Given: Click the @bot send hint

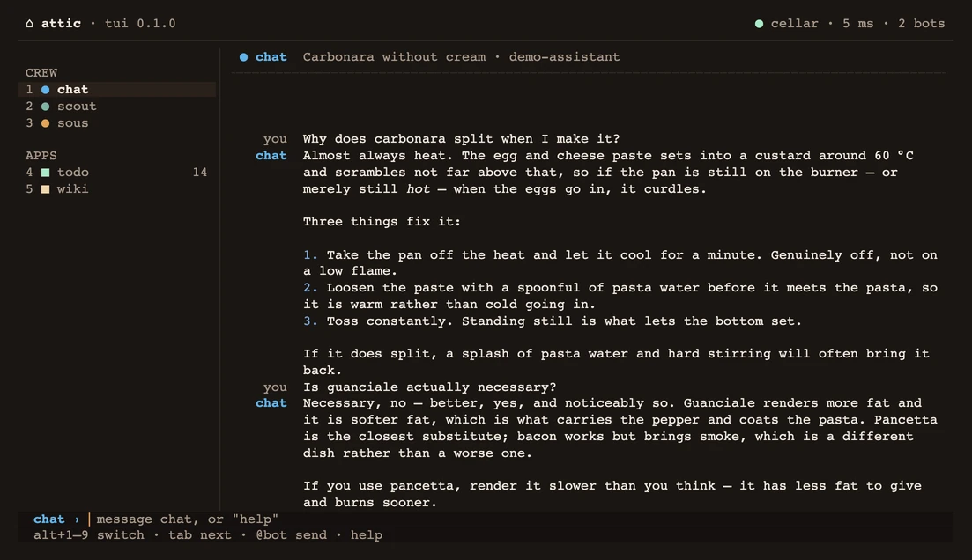Looking at the screenshot, I should click(x=292, y=535).
